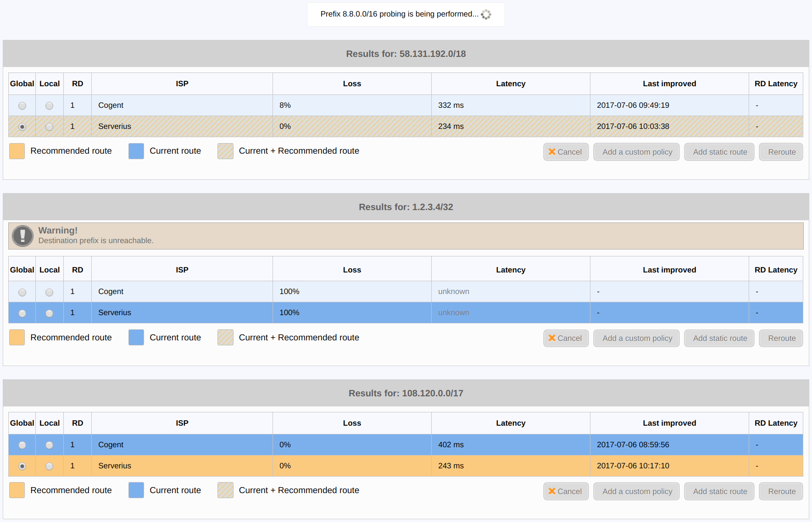
Task: Select Global radio for Serverius in 58.131.192.0/18
Action: [22, 127]
